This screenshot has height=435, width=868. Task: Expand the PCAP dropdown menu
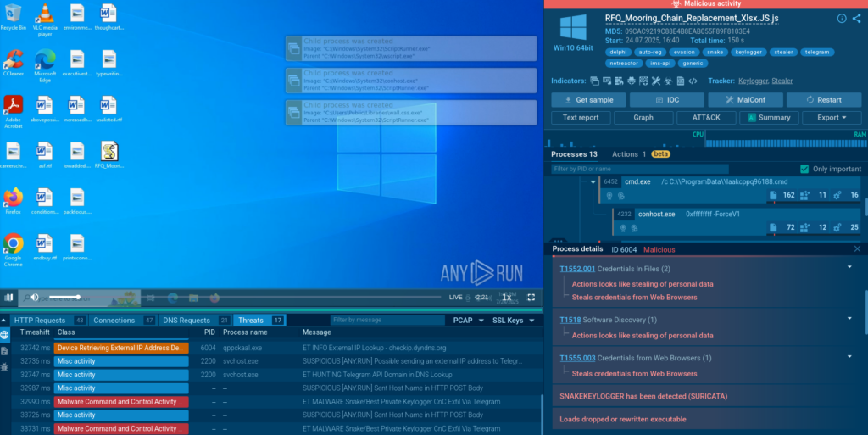coord(467,321)
